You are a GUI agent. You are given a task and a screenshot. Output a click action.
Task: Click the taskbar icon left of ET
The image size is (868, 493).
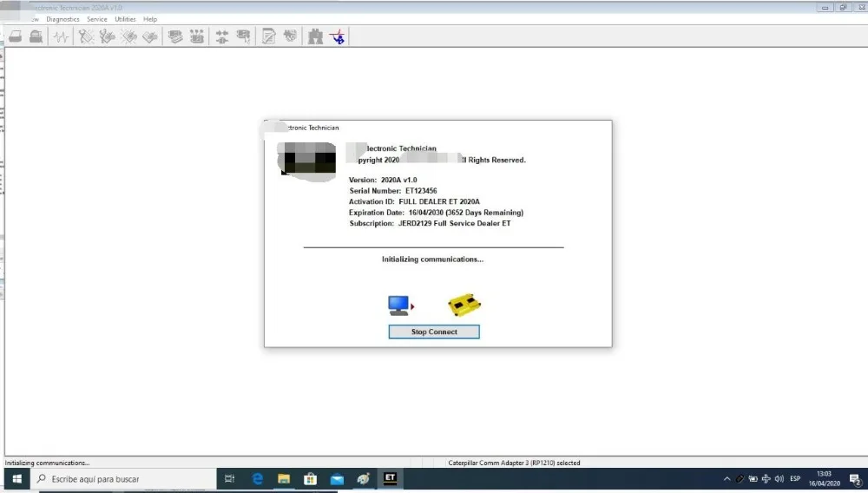point(363,479)
